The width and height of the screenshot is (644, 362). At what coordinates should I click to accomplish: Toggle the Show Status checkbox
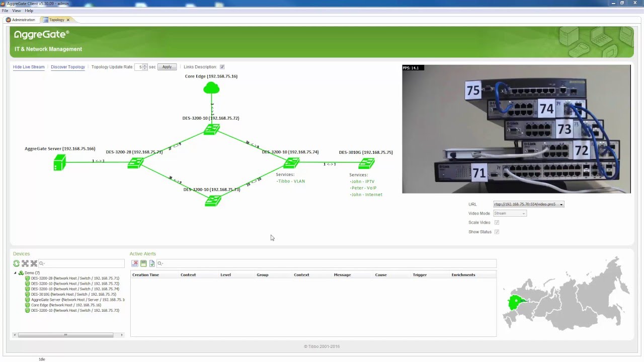497,232
